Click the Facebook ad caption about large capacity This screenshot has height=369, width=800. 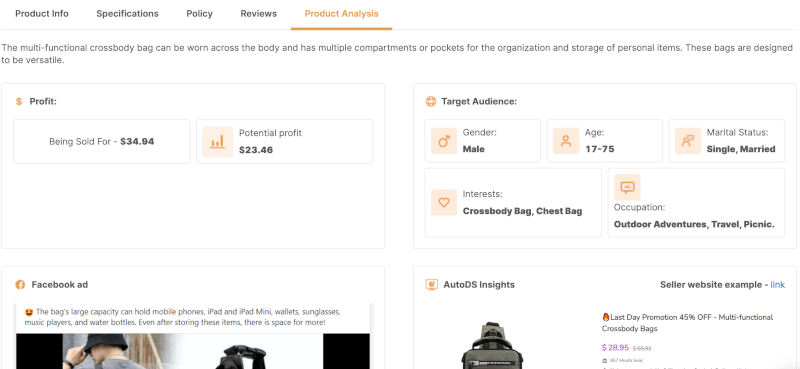click(182, 317)
